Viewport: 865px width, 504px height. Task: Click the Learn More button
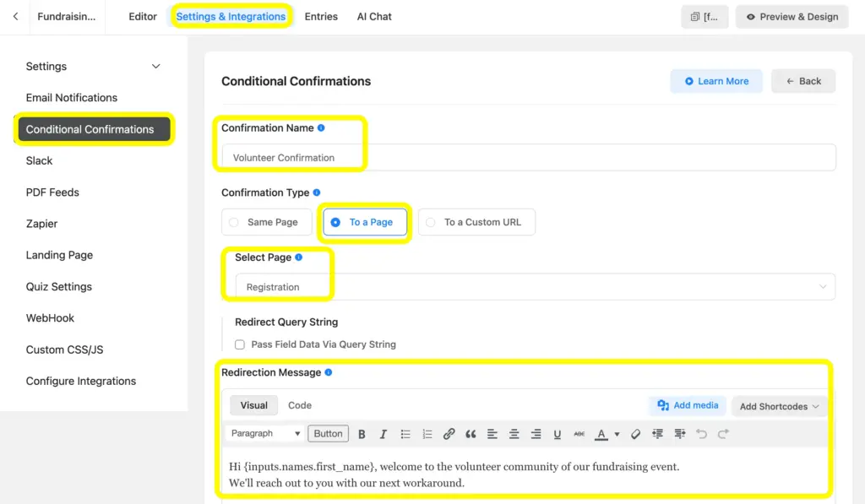(x=716, y=81)
